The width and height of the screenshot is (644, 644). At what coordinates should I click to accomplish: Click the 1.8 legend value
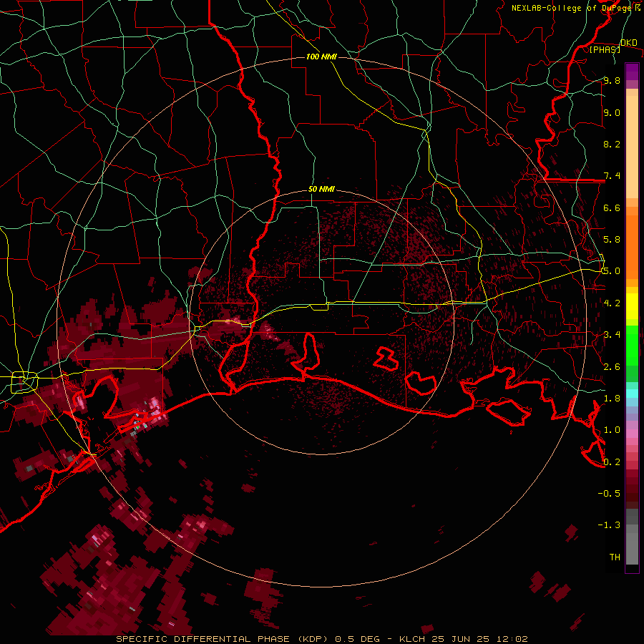click(612, 399)
